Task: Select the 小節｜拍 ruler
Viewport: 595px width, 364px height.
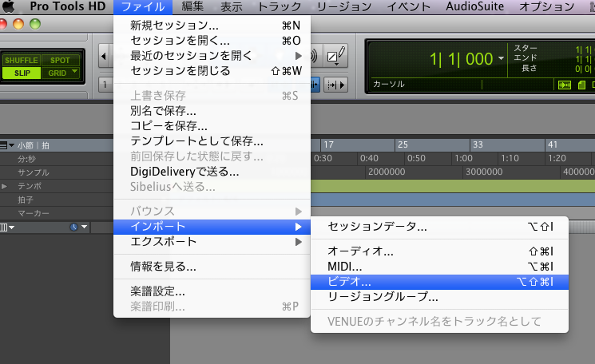Action: point(34,145)
